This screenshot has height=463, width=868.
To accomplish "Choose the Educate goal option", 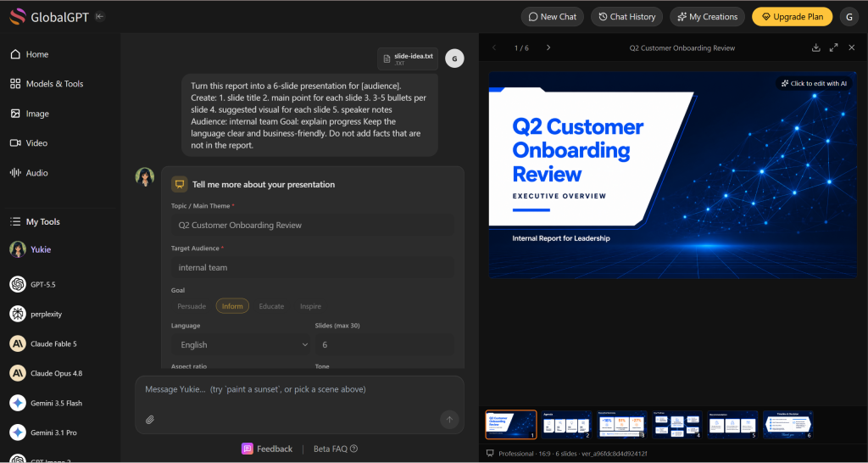I will coord(271,306).
